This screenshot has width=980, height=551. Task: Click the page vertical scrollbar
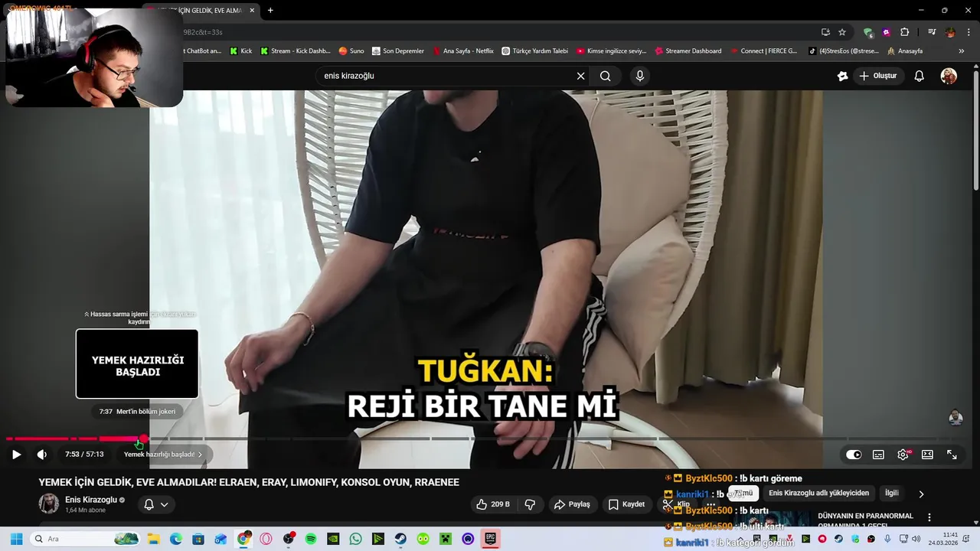point(976,130)
